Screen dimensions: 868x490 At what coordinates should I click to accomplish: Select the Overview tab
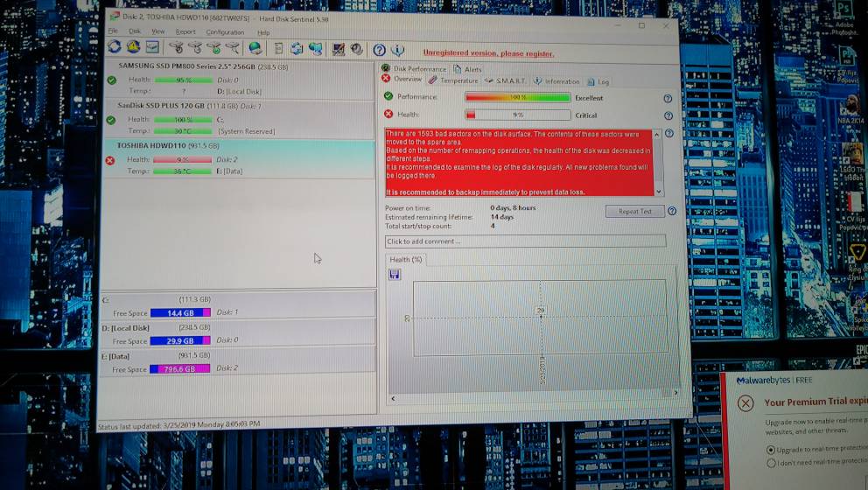coord(402,79)
